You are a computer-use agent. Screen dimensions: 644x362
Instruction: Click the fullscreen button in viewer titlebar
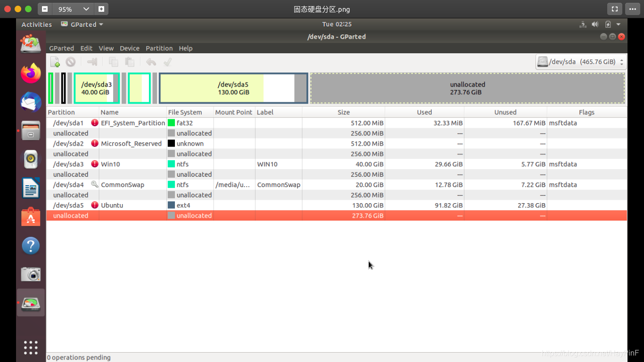(x=614, y=9)
